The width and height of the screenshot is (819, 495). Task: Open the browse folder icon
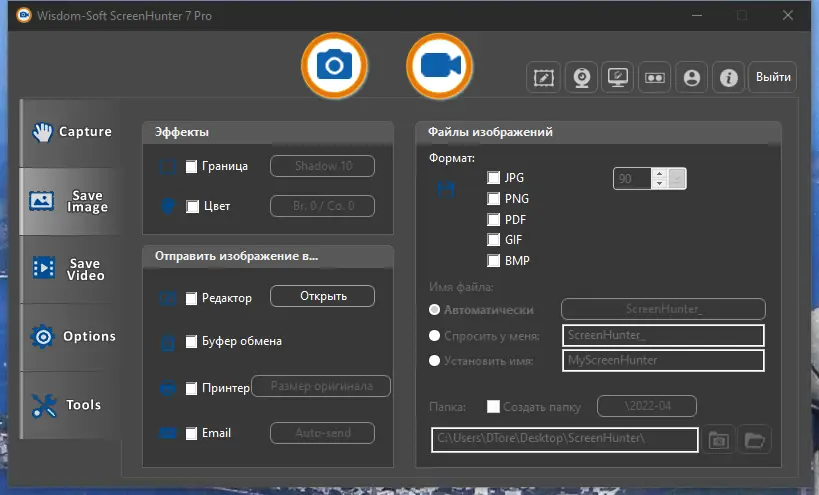tap(754, 441)
